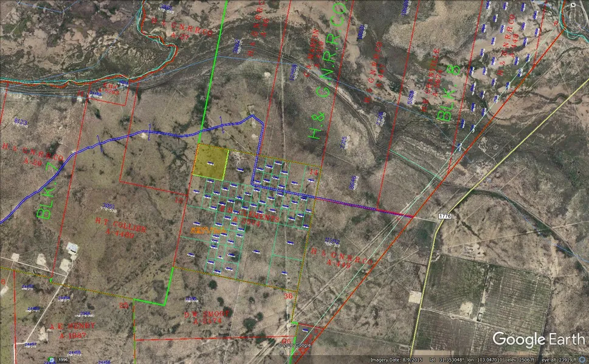Click the D W Smoot survey label
The width and height of the screenshot is (589, 364).
[x=208, y=314]
